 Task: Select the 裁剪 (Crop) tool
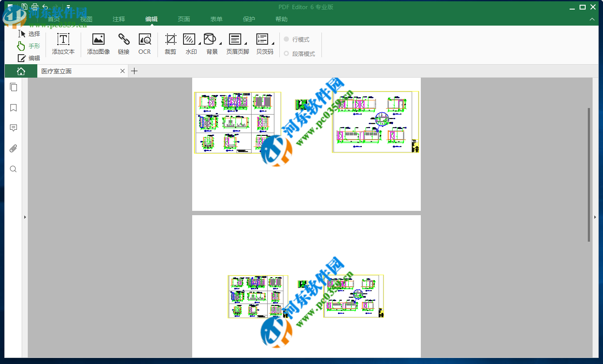[170, 43]
